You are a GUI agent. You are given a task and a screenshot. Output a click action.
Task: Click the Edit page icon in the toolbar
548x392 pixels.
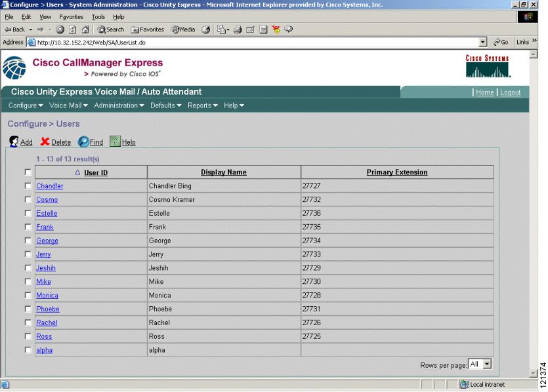point(250,29)
